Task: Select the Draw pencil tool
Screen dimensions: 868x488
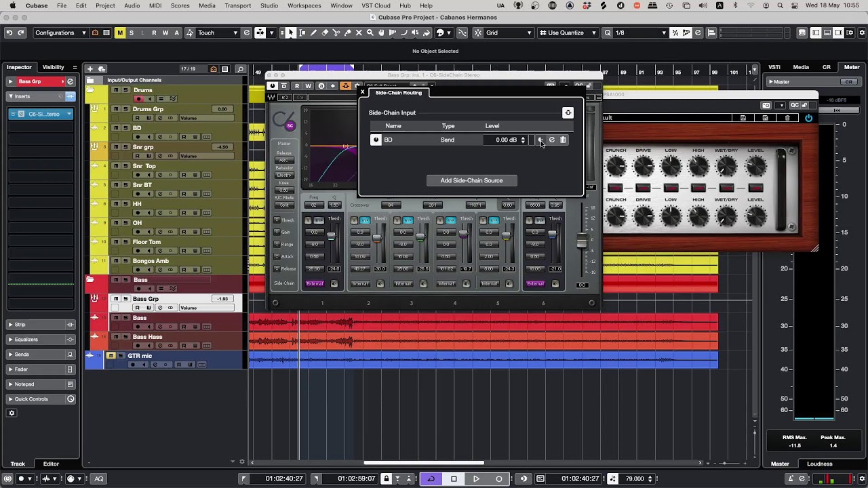Action: click(x=313, y=33)
